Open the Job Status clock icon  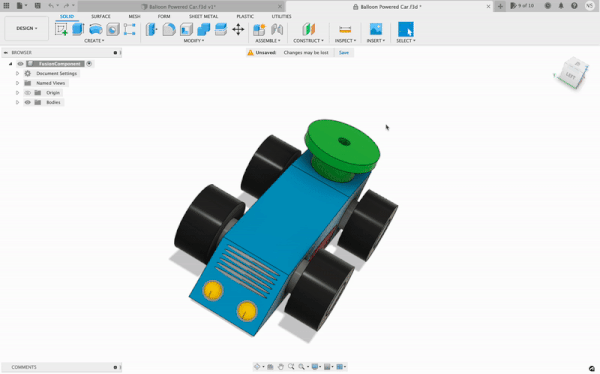click(548, 6)
